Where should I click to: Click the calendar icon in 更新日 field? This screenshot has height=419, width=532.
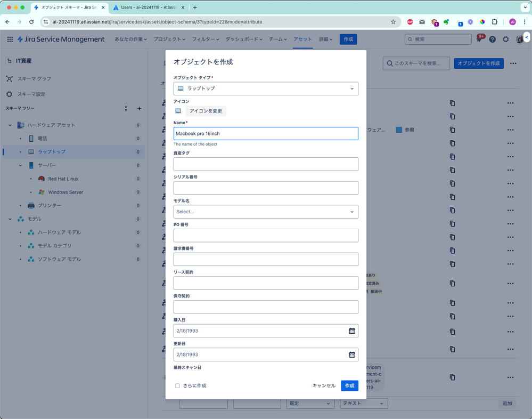click(x=352, y=354)
